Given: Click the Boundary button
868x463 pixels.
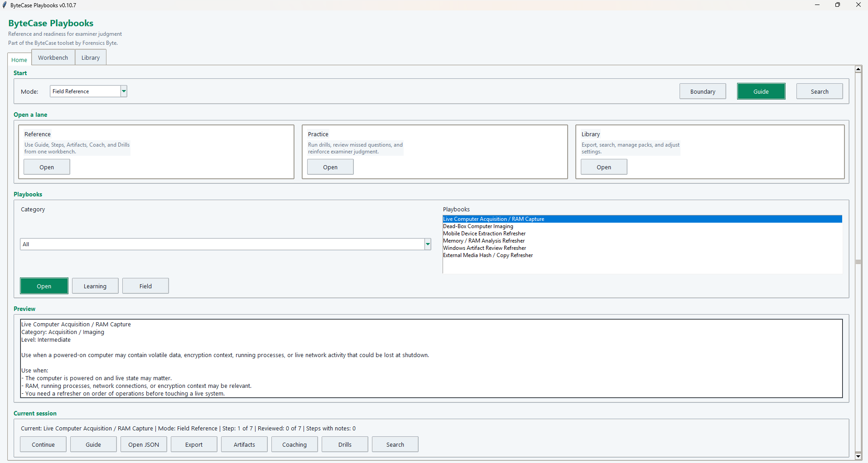Looking at the screenshot, I should coord(703,91).
